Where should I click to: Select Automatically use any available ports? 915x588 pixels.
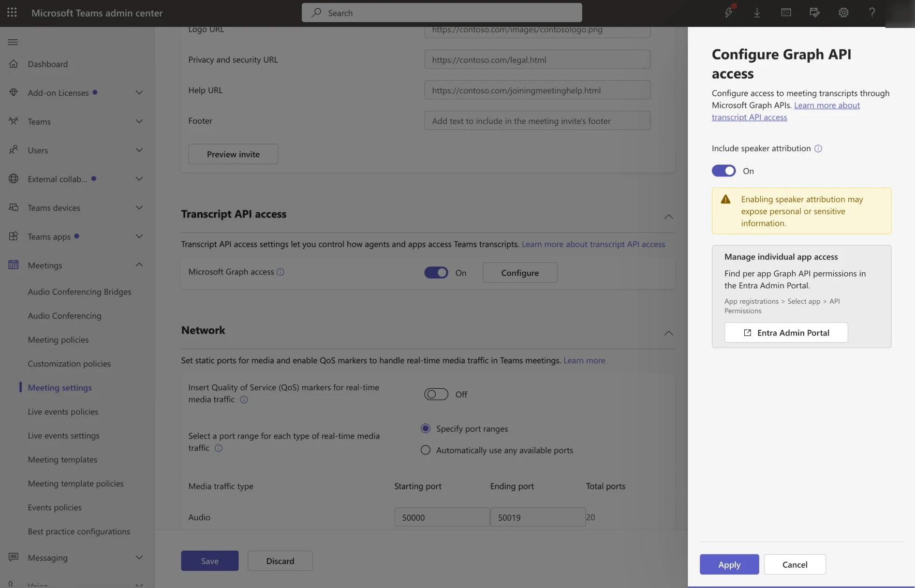point(425,450)
